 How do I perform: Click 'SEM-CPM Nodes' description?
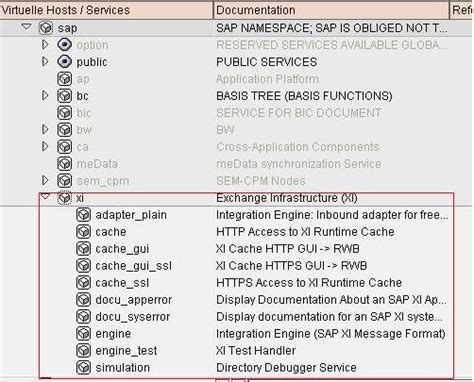click(261, 181)
